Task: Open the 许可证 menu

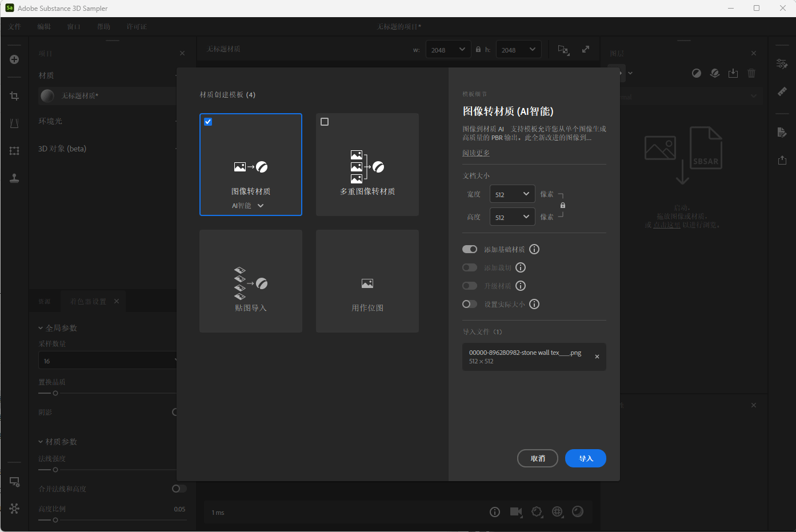Action: [137, 27]
